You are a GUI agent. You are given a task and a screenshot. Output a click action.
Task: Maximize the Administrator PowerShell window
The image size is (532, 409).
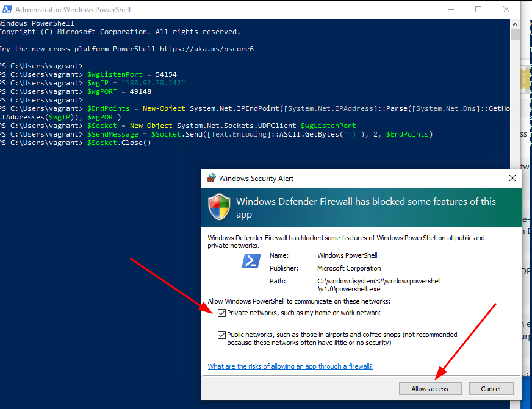478,10
